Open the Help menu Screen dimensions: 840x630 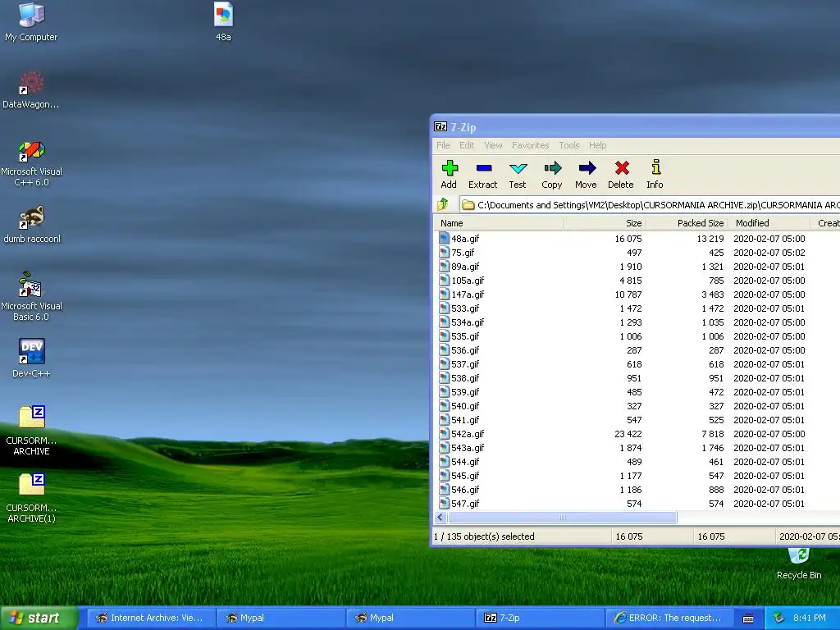click(x=597, y=145)
